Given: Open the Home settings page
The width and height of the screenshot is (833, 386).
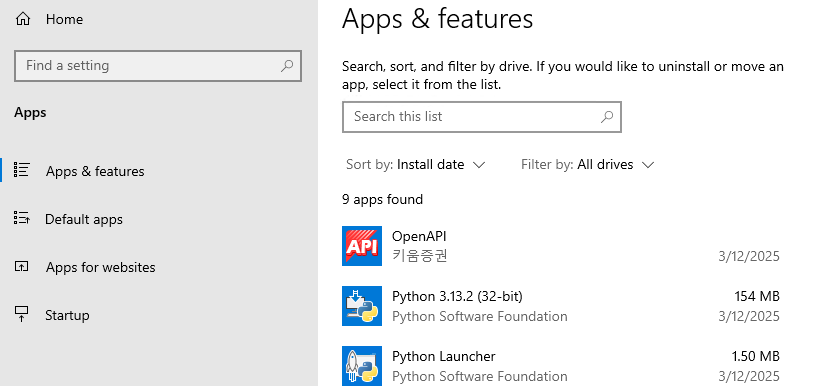Looking at the screenshot, I should click(x=64, y=20).
